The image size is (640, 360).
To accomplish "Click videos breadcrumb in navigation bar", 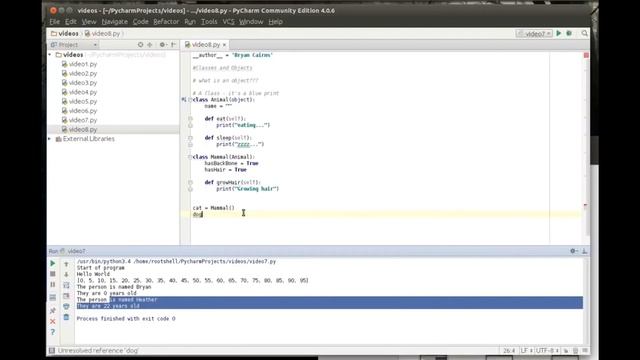I will [65, 33].
